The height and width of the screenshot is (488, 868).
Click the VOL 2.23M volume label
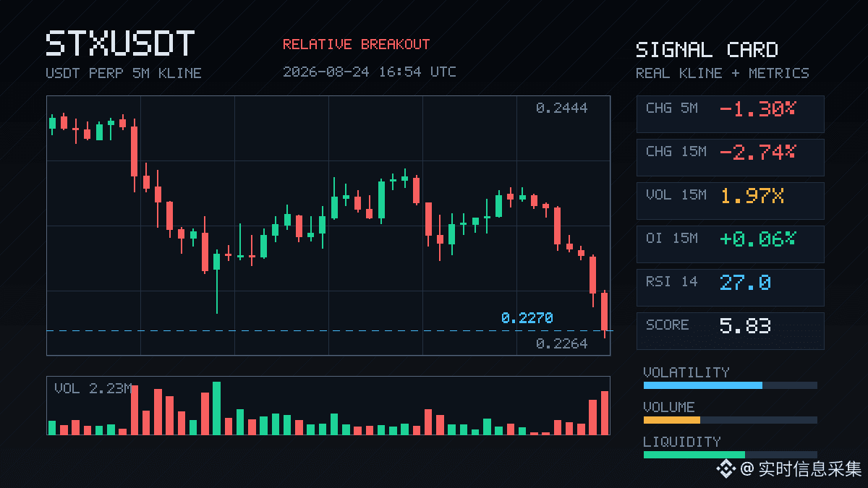[93, 389]
